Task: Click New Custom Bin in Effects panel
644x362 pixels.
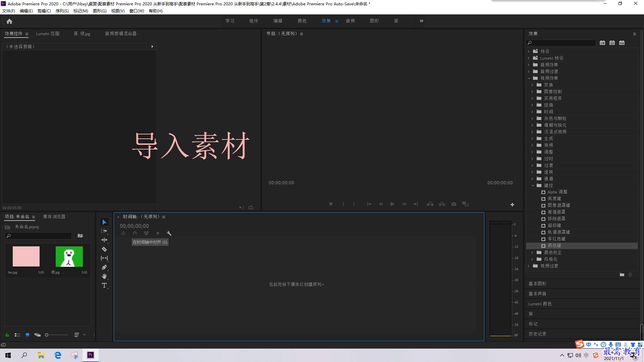Action: tap(622, 275)
